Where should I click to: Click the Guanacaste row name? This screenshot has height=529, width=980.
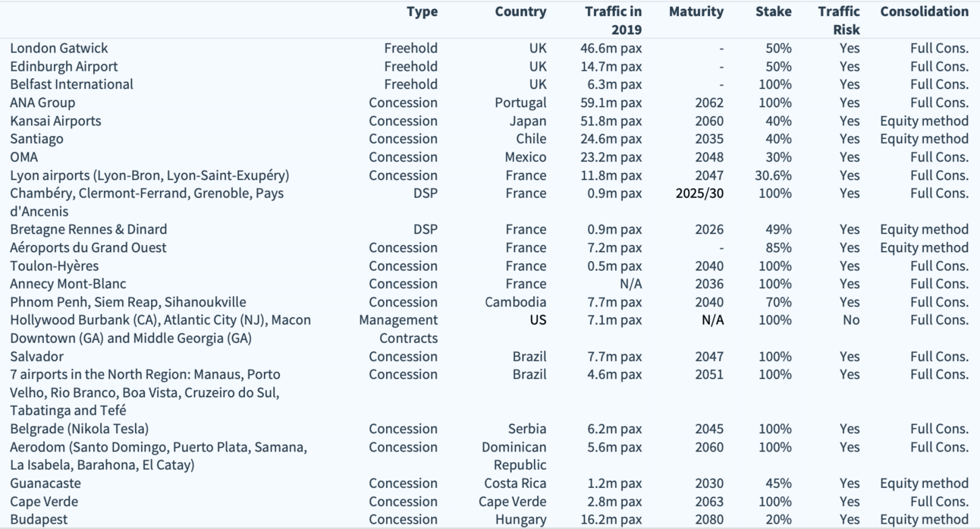click(46, 483)
